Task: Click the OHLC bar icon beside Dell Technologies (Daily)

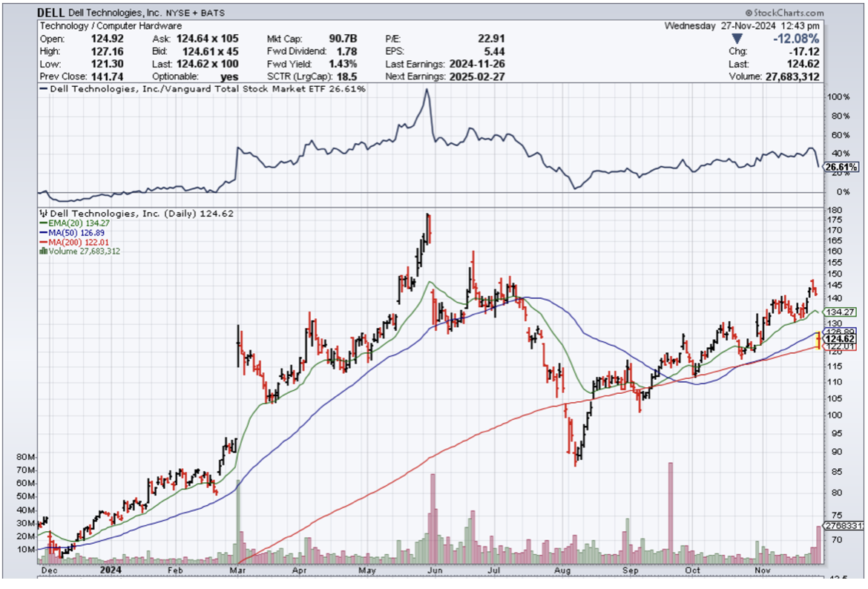Action: (43, 214)
